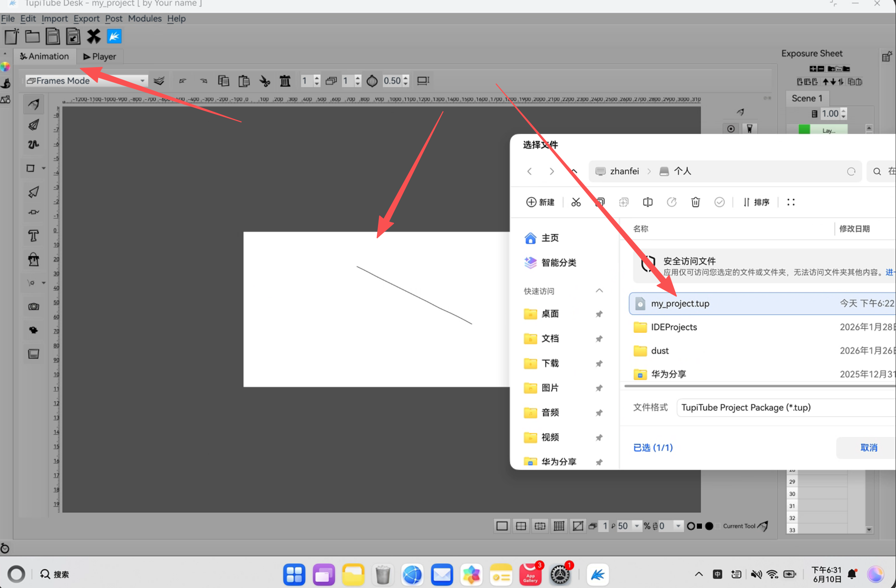
Task: Open the Import menu
Action: coord(54,19)
